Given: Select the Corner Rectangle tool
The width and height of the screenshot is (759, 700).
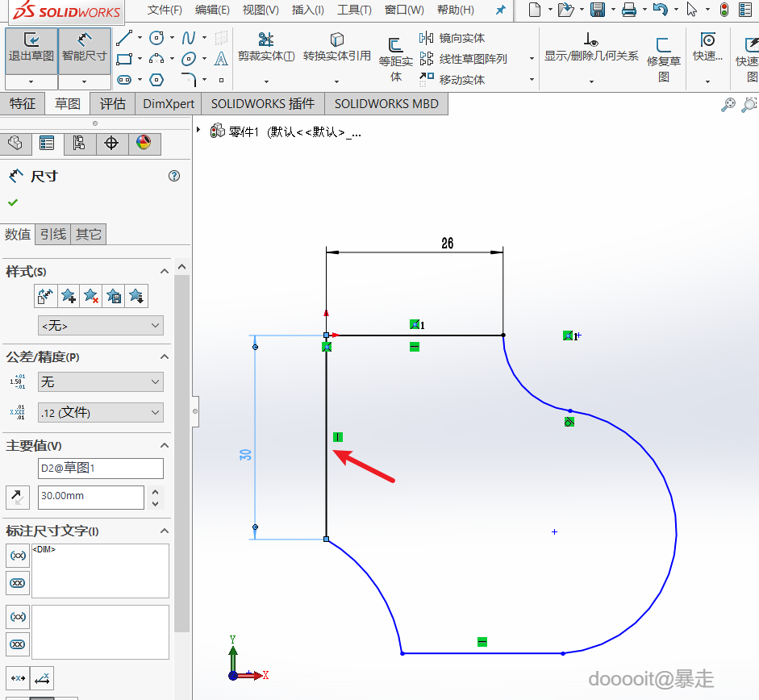Looking at the screenshot, I should (x=124, y=59).
